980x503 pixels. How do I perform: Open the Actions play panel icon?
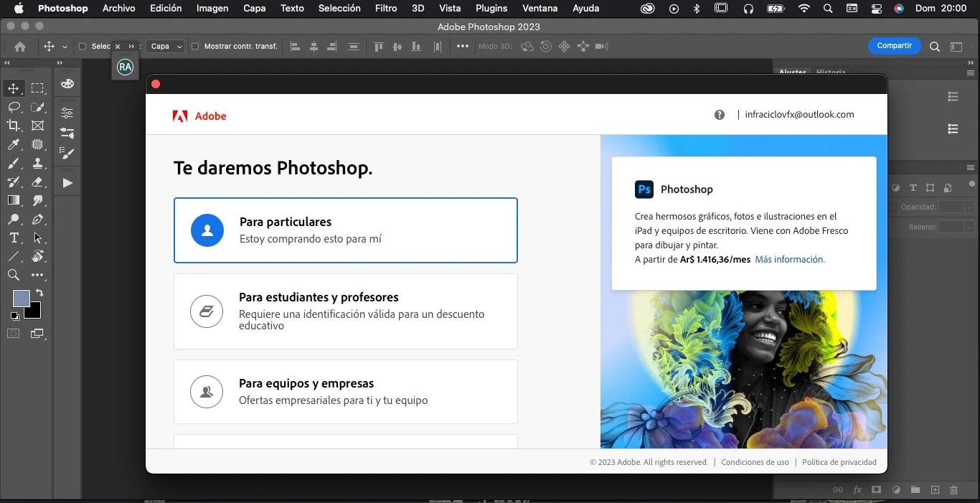tap(67, 183)
